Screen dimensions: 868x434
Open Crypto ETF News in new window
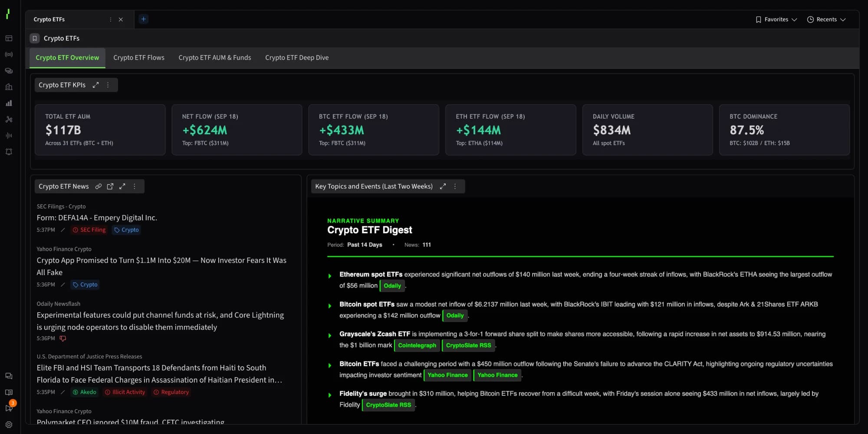tap(110, 186)
